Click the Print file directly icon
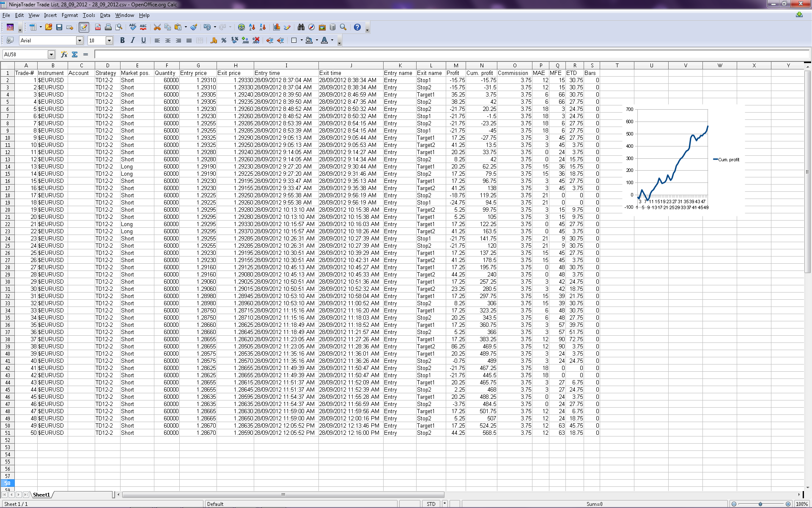This screenshot has height=508, width=812. (108, 27)
